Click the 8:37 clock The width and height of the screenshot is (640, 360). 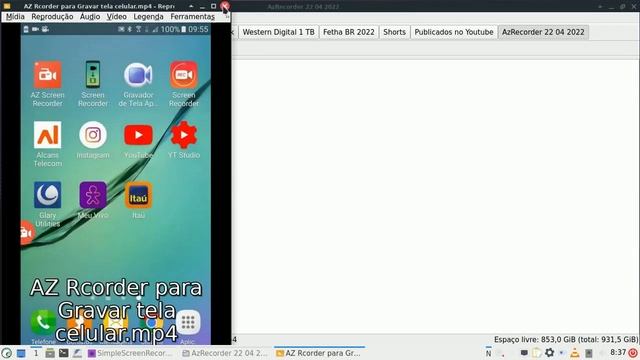click(x=618, y=352)
